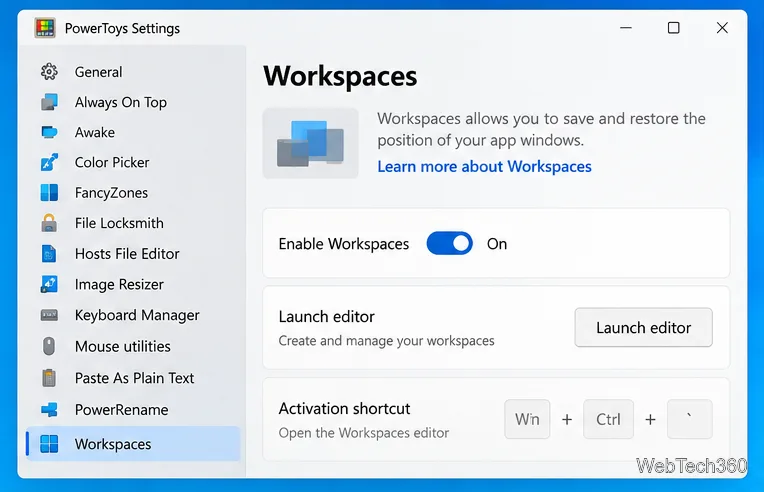Navigate to PowerRename settings
Image resolution: width=764 pixels, height=492 pixels.
click(133, 410)
